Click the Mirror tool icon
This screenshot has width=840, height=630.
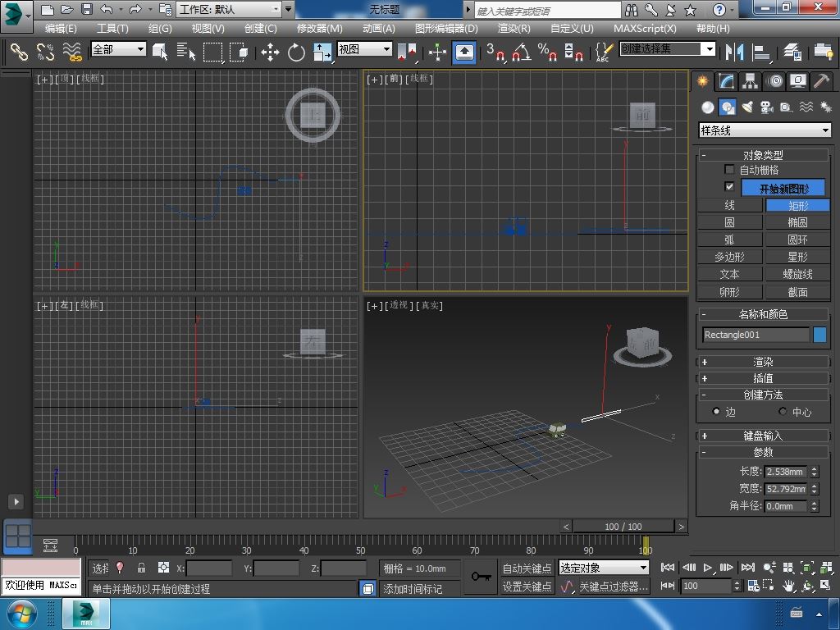click(734, 52)
